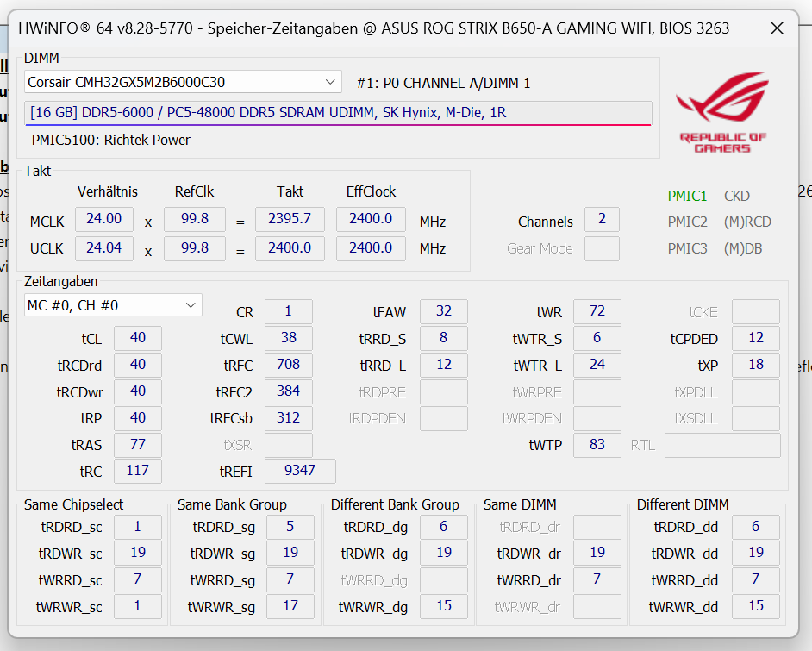Click the MCLK EffClock value field
This screenshot has height=651, width=812.
click(x=371, y=219)
